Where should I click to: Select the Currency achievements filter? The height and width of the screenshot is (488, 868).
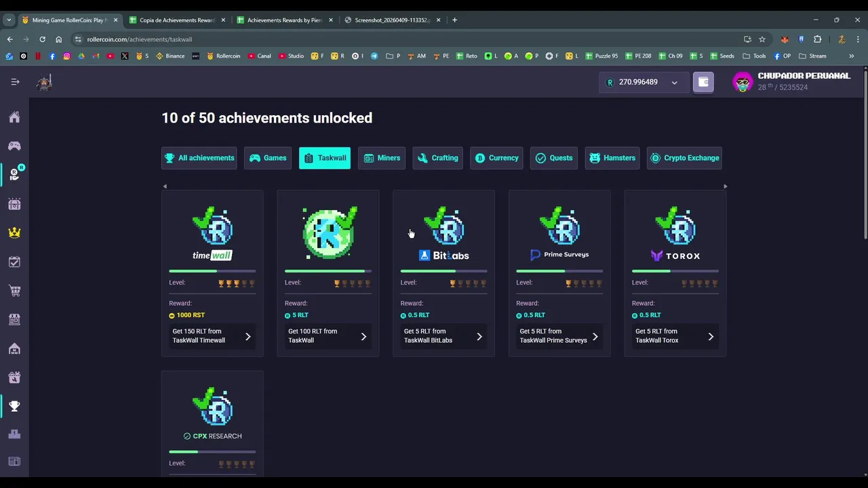point(496,158)
